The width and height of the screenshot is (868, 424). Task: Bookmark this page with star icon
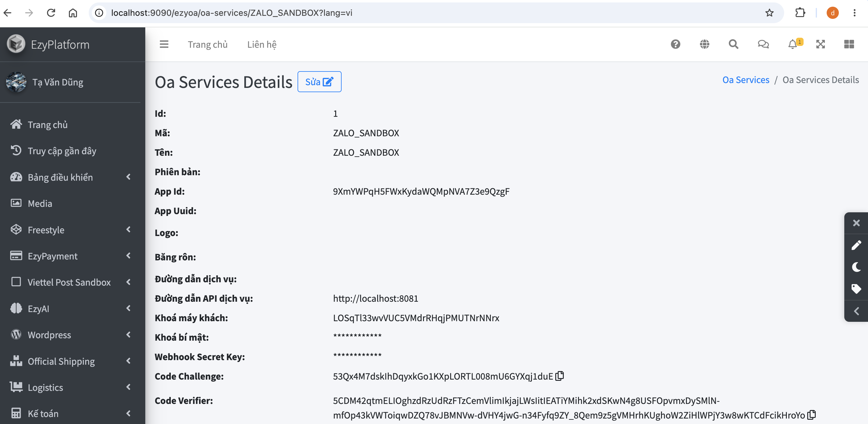(x=769, y=13)
